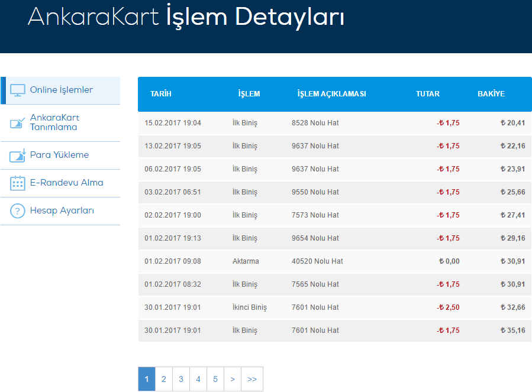
Task: Click '7565 Nolu Hat' description
Action: [x=315, y=284]
